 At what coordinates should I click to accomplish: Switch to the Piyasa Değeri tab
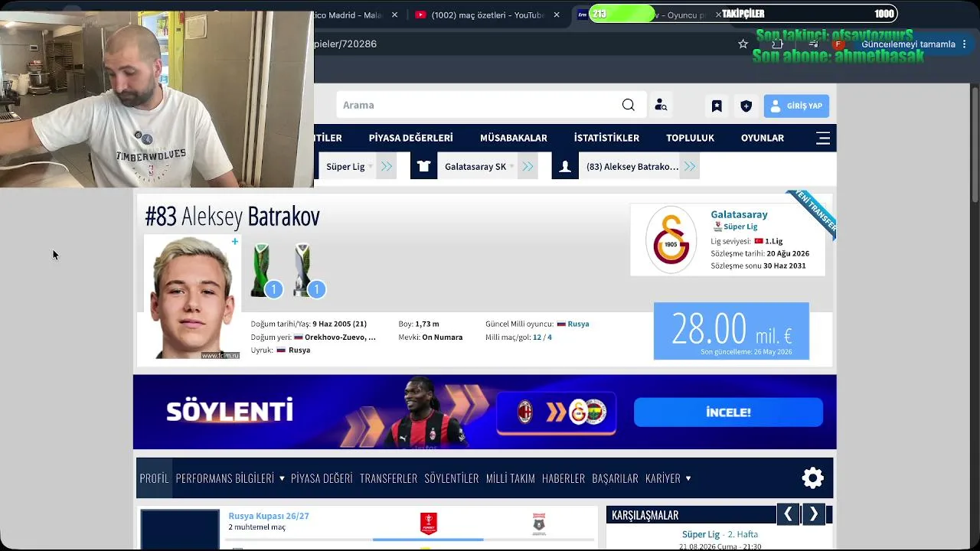pyautogui.click(x=322, y=478)
